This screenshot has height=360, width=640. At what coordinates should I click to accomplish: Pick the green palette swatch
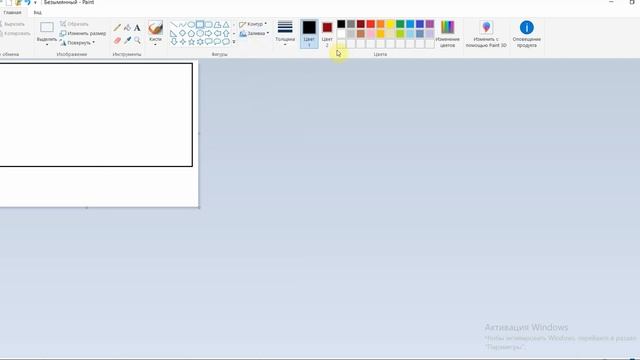pyautogui.click(x=400, y=24)
